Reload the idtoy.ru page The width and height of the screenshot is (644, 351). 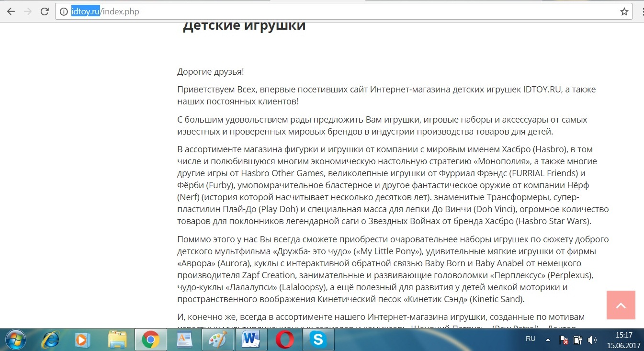[44, 11]
